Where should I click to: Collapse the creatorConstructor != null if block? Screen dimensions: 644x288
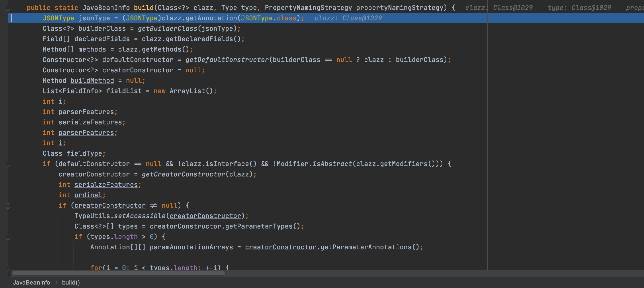click(x=8, y=206)
